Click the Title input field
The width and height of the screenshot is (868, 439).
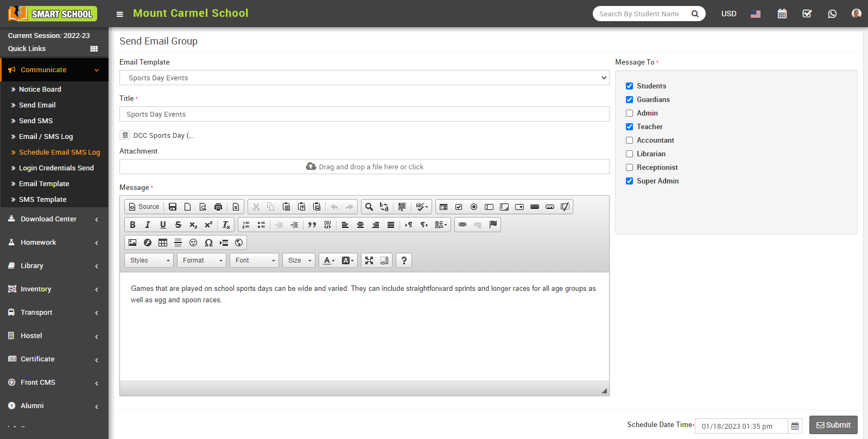364,114
